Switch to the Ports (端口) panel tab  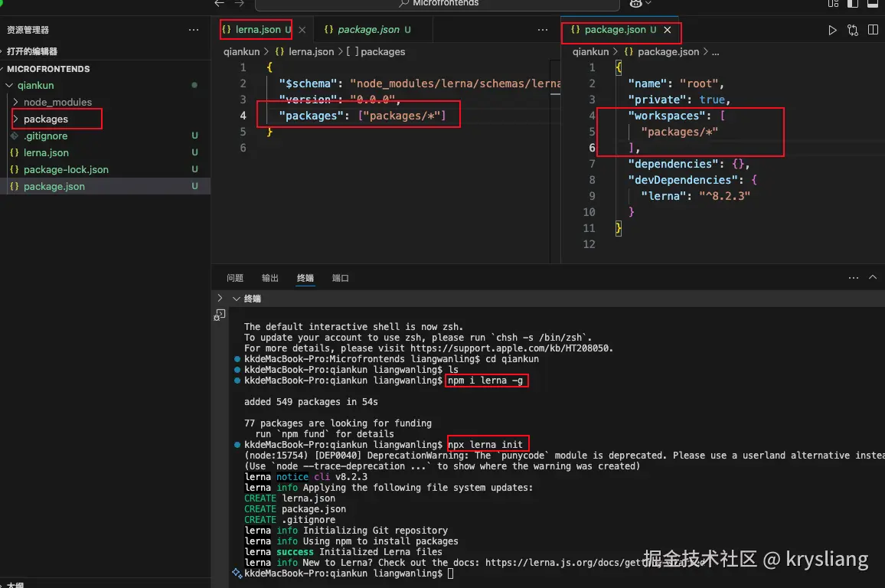click(x=341, y=278)
